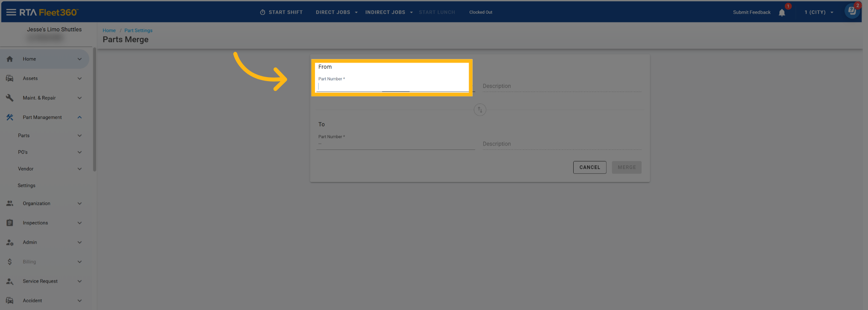Open the Direct Jobs dropdown

[336, 12]
